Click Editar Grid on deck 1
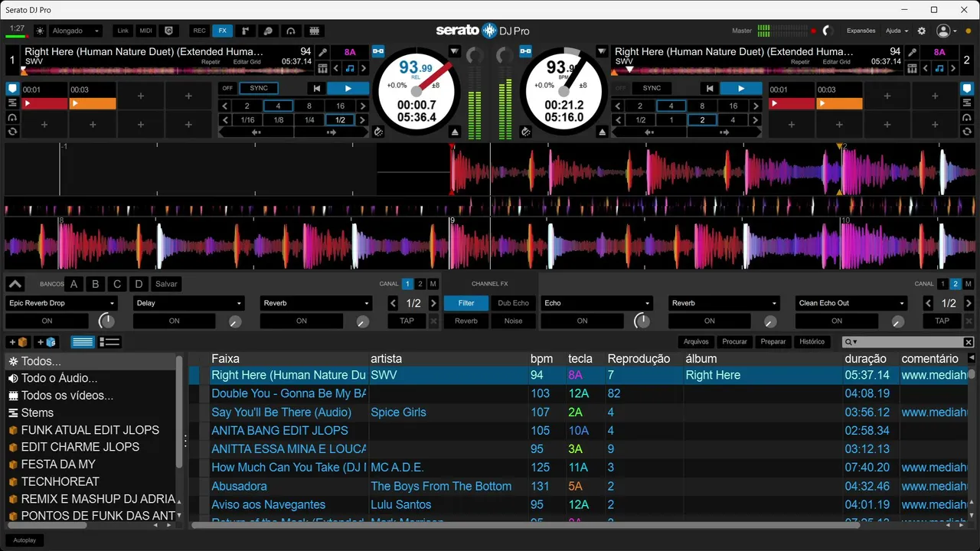 tap(247, 62)
